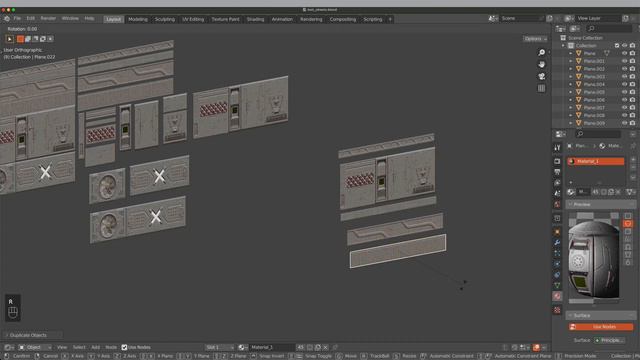Add a new workspace with plus button
Viewport: 640px width, 360px height.
pos(390,19)
